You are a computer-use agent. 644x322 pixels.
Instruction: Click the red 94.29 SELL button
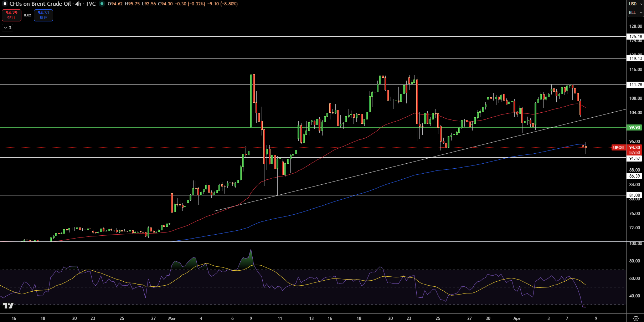pyautogui.click(x=11, y=15)
